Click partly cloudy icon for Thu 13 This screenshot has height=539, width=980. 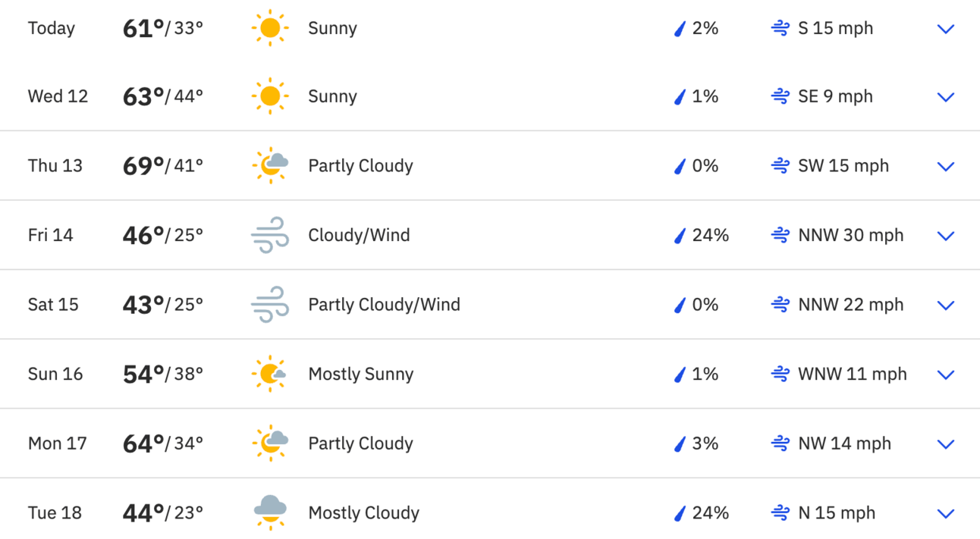(270, 166)
